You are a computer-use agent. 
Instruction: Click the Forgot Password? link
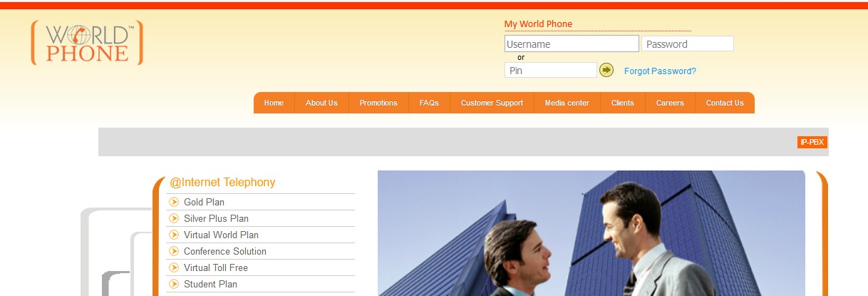(x=660, y=71)
